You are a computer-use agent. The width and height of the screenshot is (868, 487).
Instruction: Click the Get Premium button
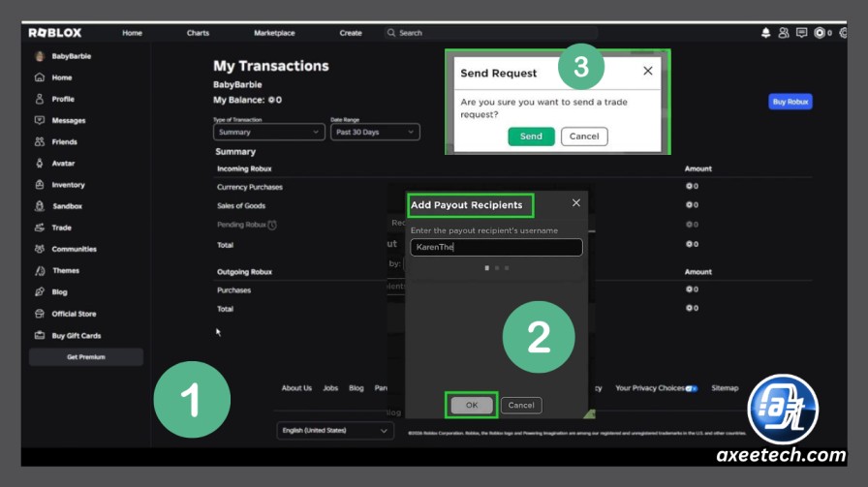coord(86,357)
